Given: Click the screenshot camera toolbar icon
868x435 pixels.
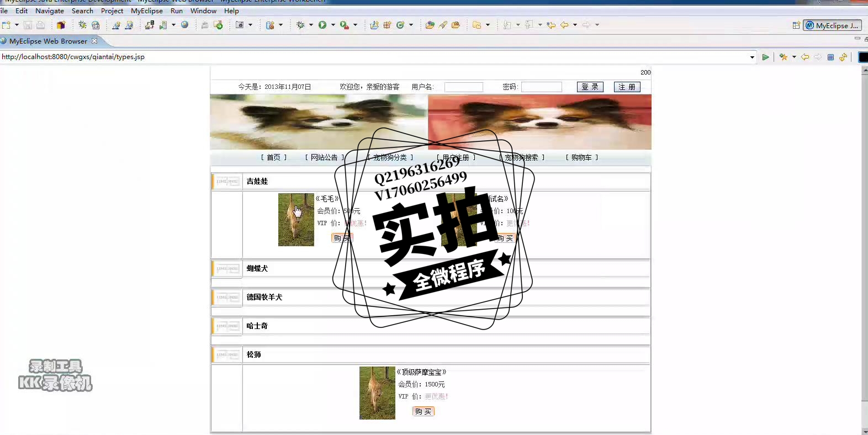Looking at the screenshot, I should click(240, 25).
